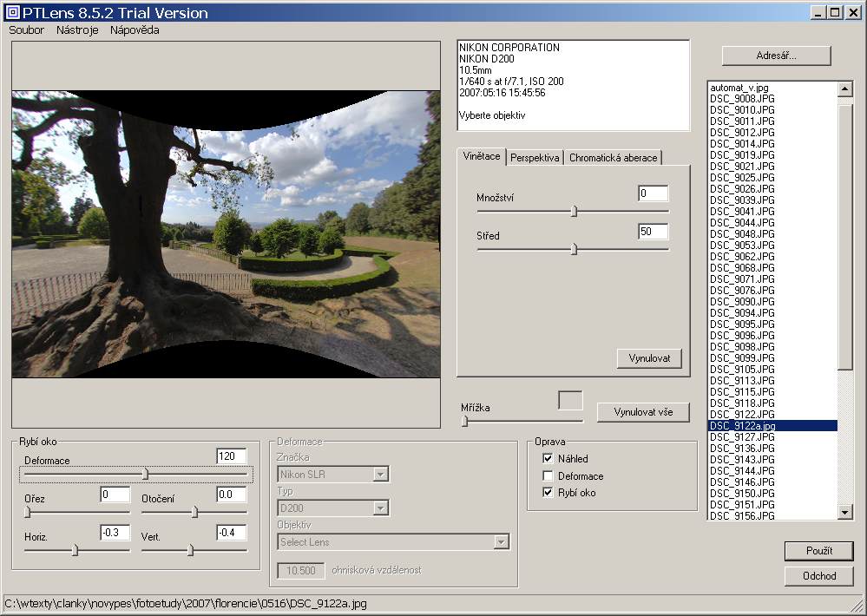
Task: Uncheck the Rybí oko checkbox
Action: (x=548, y=493)
